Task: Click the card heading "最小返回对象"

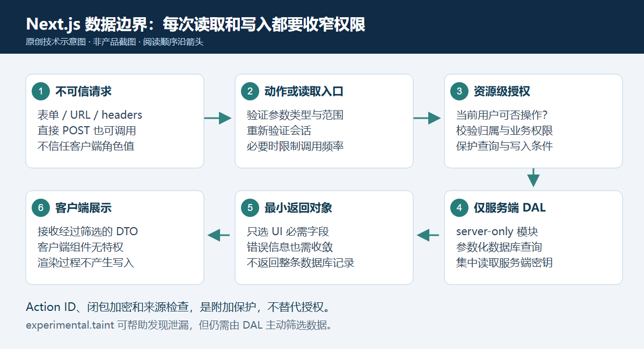Action: 298,208
